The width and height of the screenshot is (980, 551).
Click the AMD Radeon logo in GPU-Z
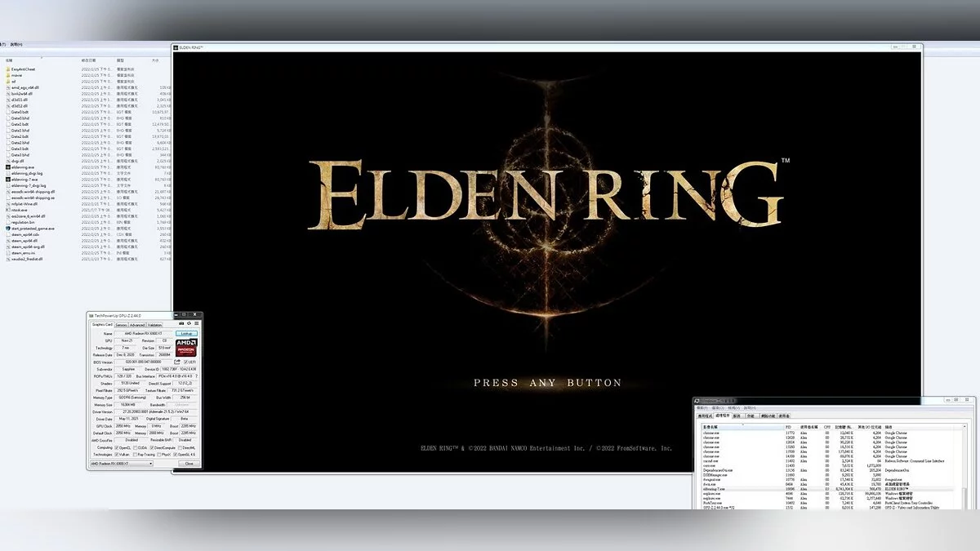coord(186,348)
